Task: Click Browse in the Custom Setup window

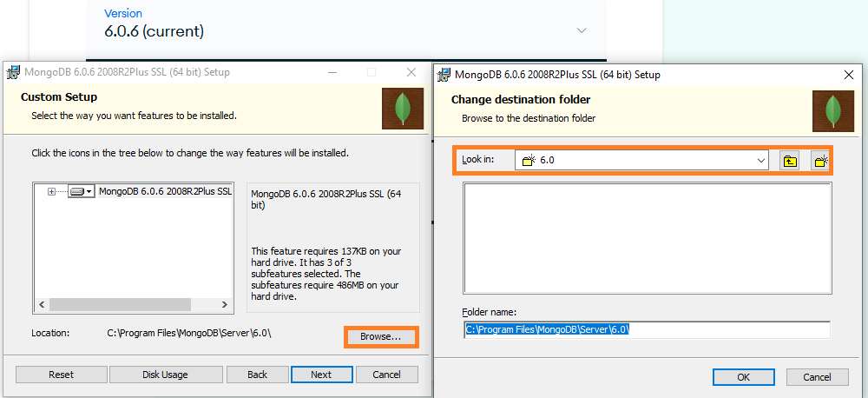Action: [381, 336]
